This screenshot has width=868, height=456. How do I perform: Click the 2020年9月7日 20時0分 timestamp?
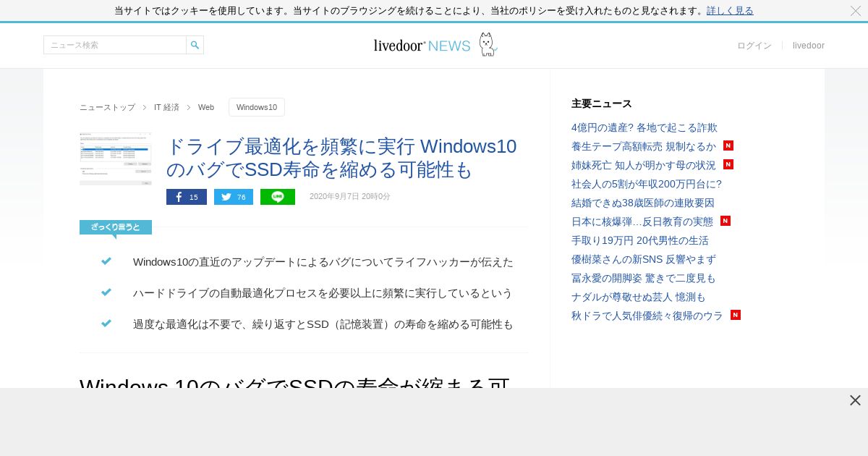[x=350, y=197]
